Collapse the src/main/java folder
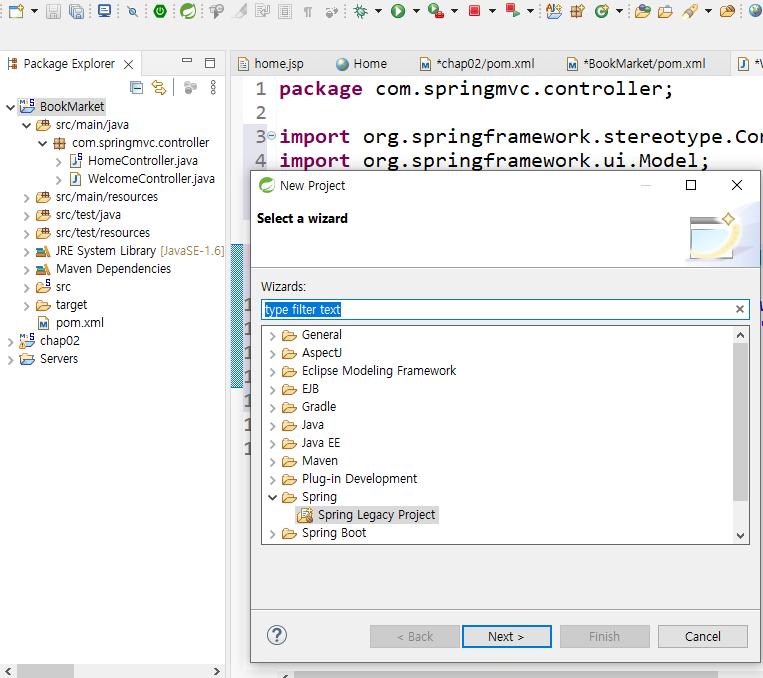Screen dimensions: 763x678 click(x=27, y=126)
